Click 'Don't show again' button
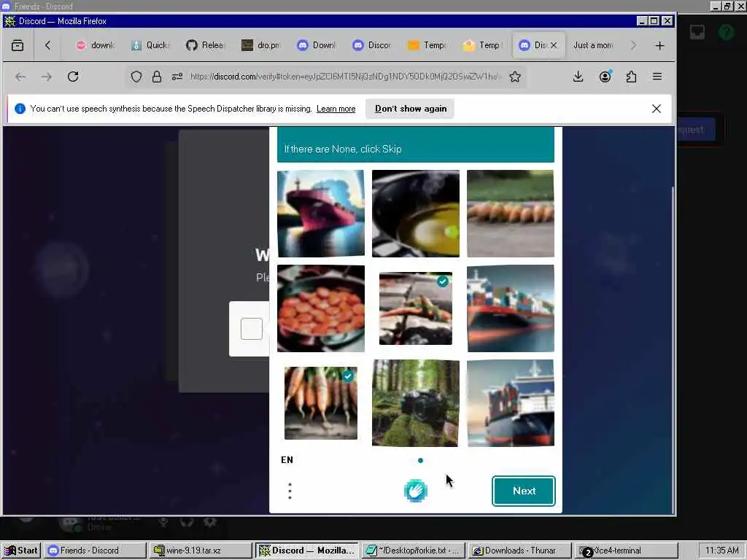Screen dimensions: 747x560 click(x=410, y=109)
